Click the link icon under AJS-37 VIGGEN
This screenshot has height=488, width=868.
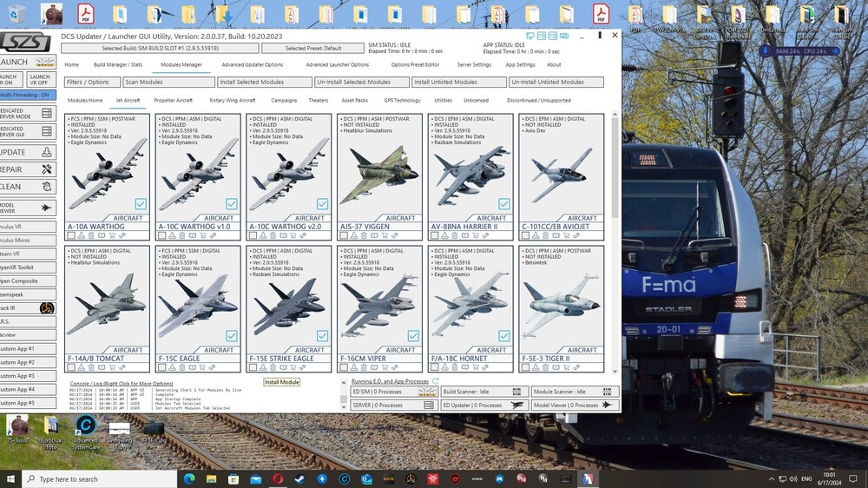(x=394, y=235)
